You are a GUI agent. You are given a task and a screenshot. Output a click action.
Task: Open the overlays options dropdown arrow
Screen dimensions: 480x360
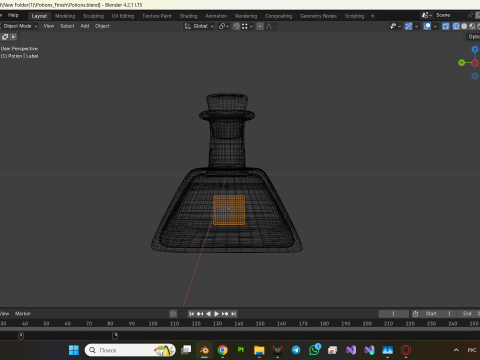pyautogui.click(x=435, y=26)
